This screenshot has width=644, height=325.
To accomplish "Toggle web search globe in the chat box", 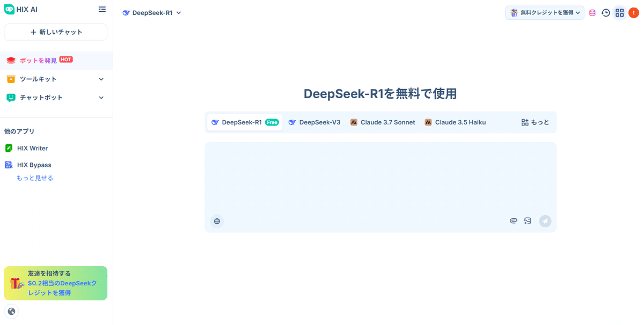I will click(217, 220).
